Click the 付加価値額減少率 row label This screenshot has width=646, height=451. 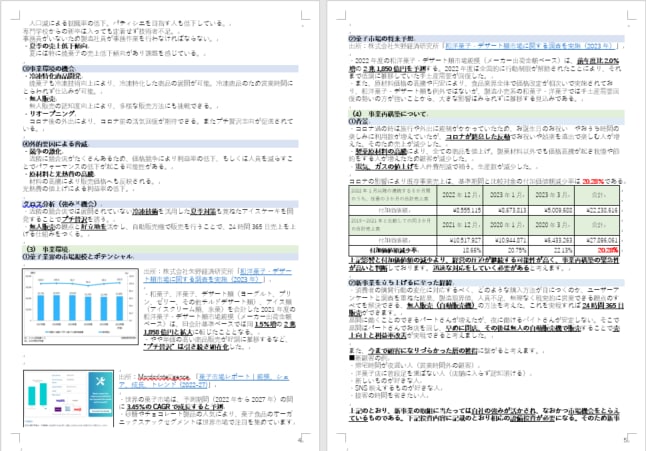(394, 250)
